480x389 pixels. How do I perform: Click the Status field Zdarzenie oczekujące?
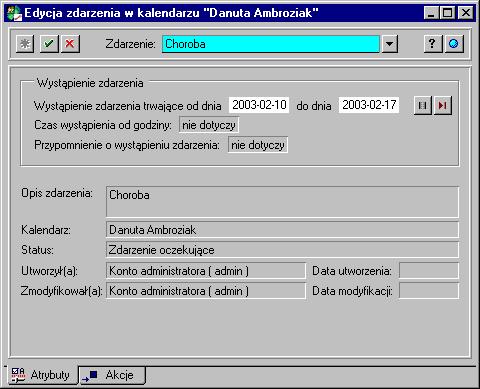pos(282,250)
